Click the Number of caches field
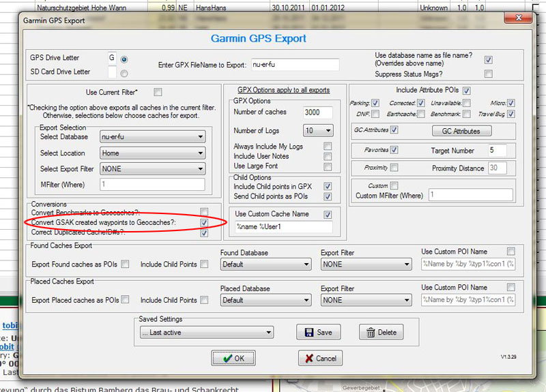This screenshot has height=392, width=546. (317, 112)
